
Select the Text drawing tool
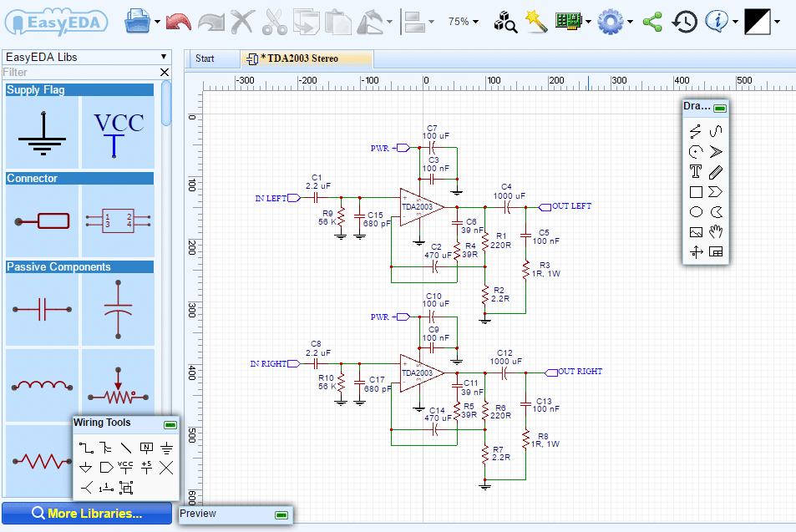coord(696,171)
